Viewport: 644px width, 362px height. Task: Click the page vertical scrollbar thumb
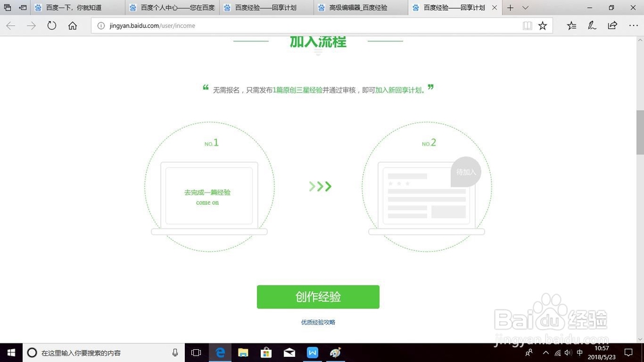(640, 132)
